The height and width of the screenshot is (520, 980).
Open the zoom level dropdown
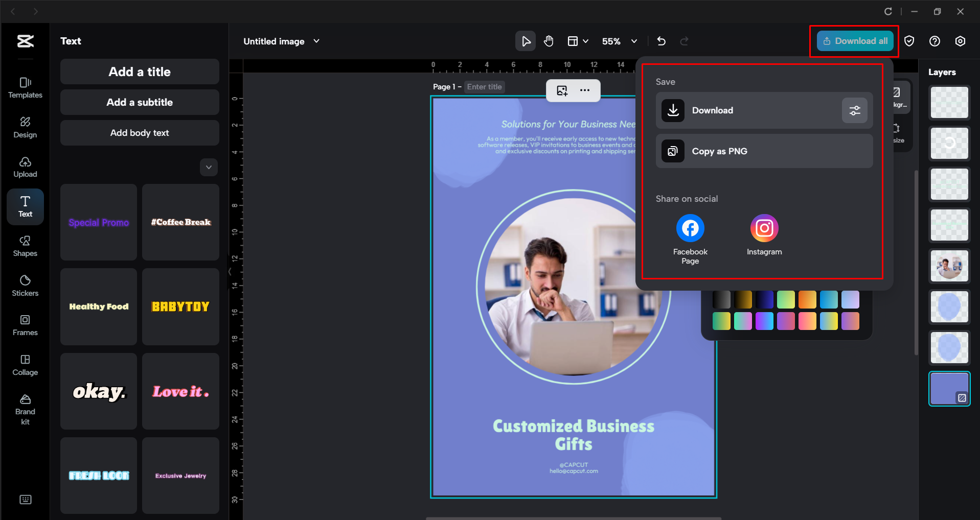click(634, 41)
